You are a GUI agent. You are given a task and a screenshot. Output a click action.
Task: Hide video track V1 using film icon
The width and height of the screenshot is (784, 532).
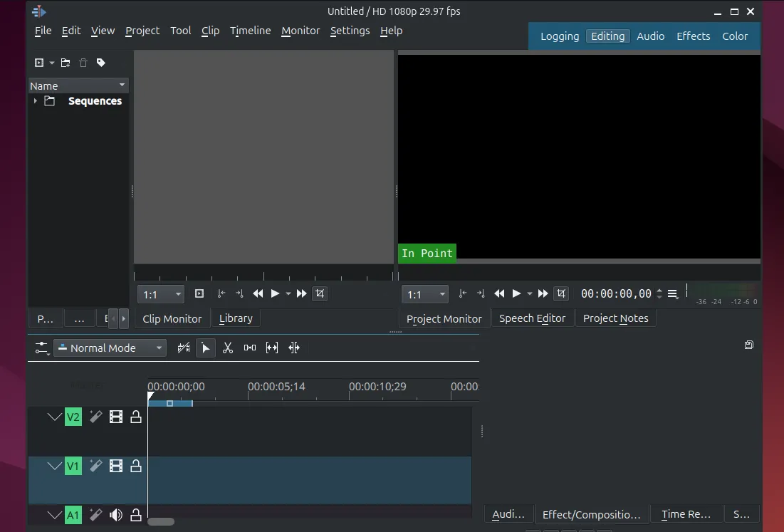coord(116,466)
